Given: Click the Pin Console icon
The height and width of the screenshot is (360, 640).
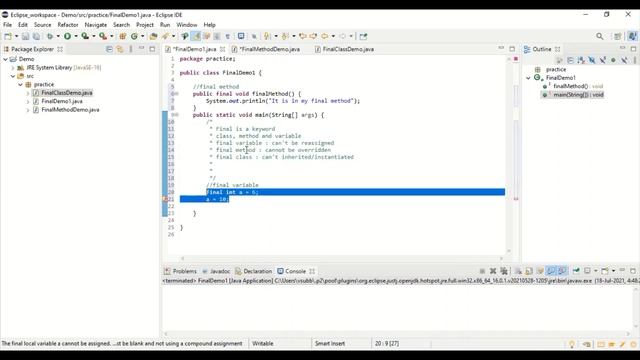Looking at the screenshot, I should (576, 271).
